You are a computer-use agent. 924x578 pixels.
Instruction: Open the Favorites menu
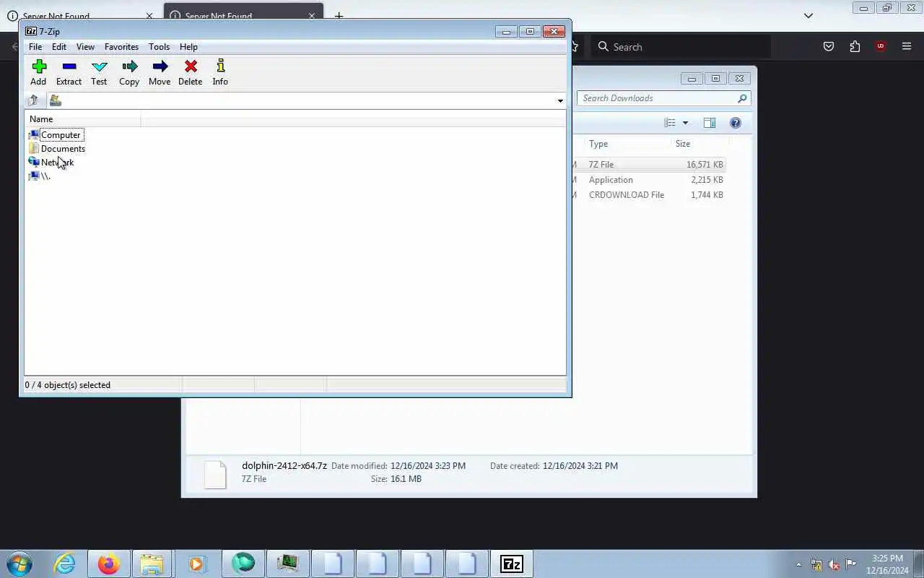click(121, 47)
